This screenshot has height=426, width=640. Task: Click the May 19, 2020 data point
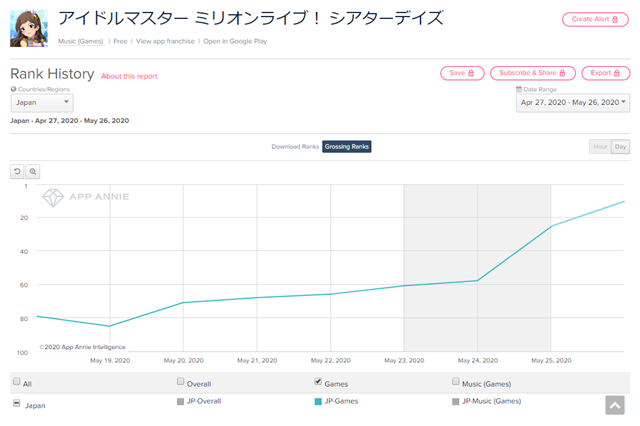pos(109,326)
